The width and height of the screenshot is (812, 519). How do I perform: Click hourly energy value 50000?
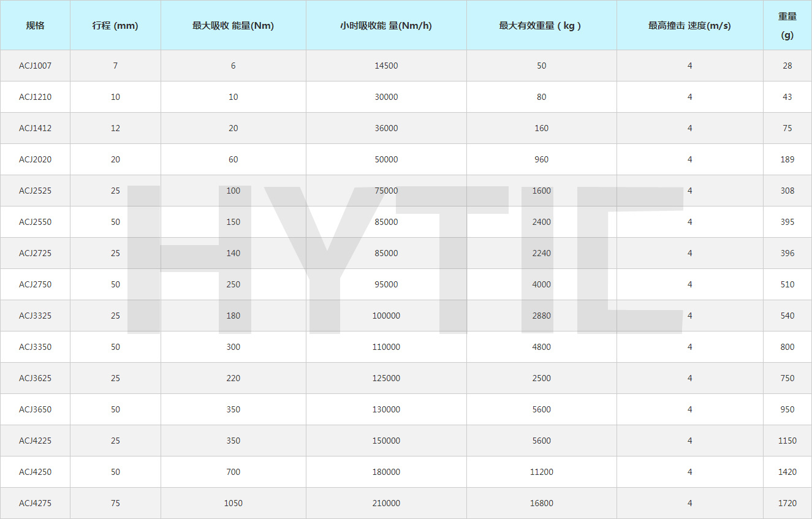click(x=386, y=159)
